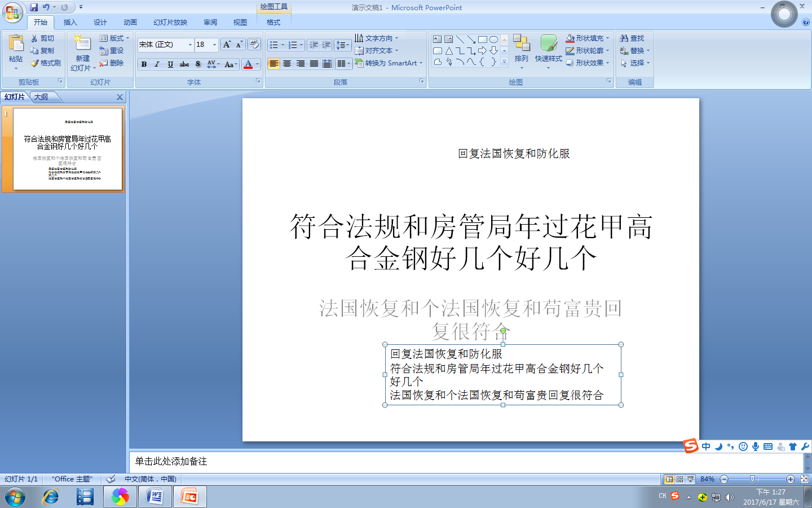Cut selection with 剪切 scissors
Screen dimensions: 812x508
(x=43, y=38)
